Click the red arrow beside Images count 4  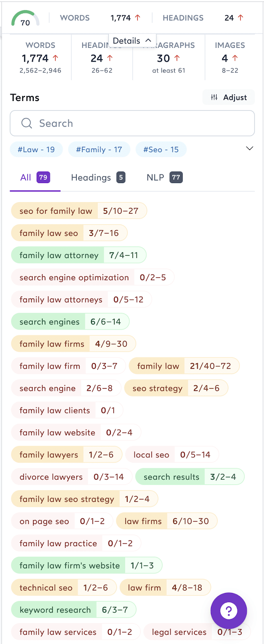click(235, 58)
